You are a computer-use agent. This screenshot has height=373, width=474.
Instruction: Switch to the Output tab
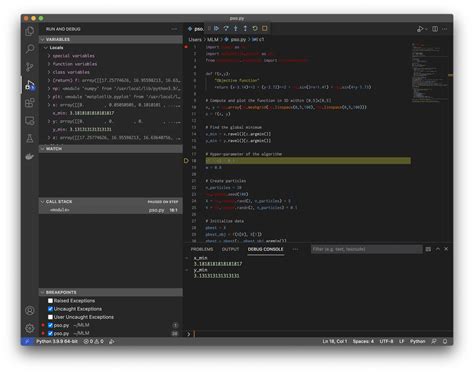230,249
